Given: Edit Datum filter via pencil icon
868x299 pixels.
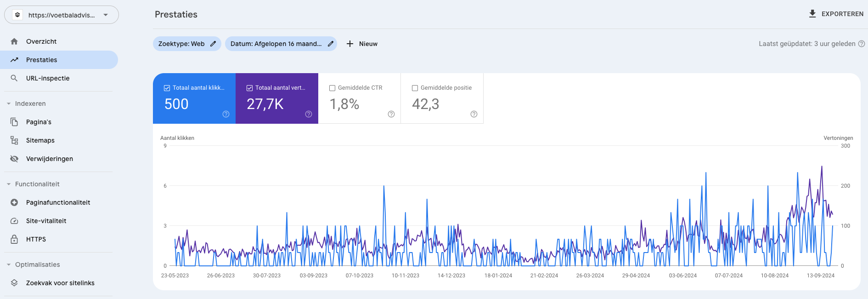Looking at the screenshot, I should pos(330,44).
